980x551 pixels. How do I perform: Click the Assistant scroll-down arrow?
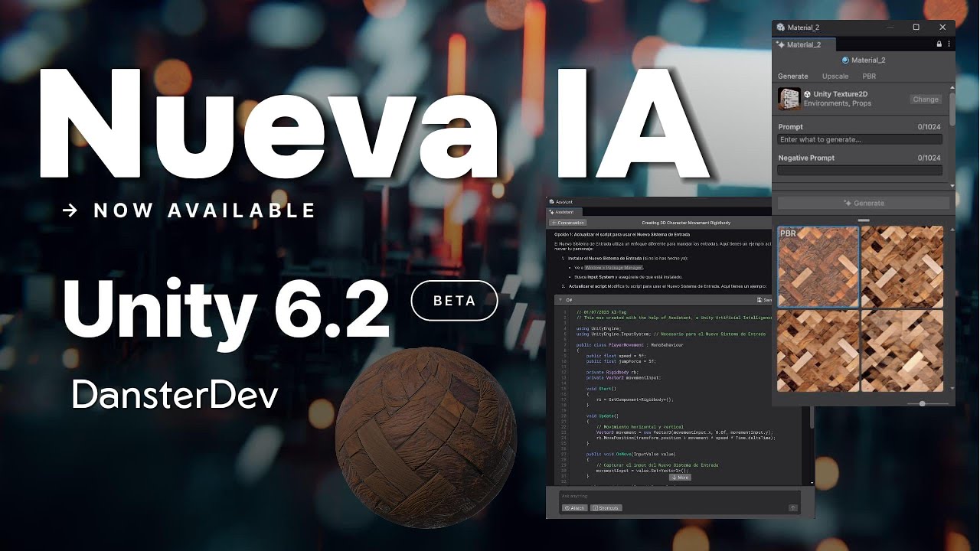coord(812,483)
